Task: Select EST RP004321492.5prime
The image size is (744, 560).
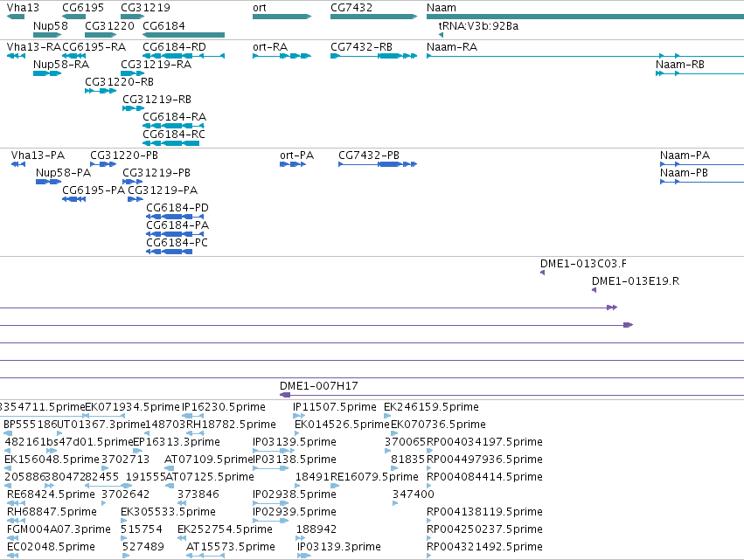Action: (x=484, y=547)
